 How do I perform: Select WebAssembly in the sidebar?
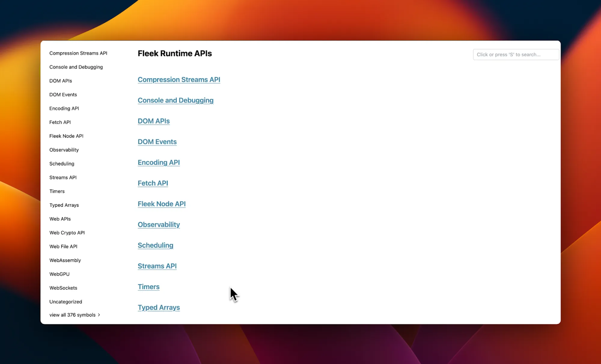click(x=65, y=260)
